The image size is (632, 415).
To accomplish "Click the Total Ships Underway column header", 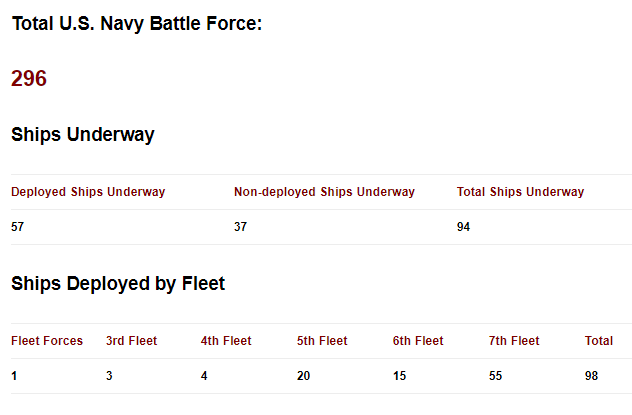I will click(520, 192).
